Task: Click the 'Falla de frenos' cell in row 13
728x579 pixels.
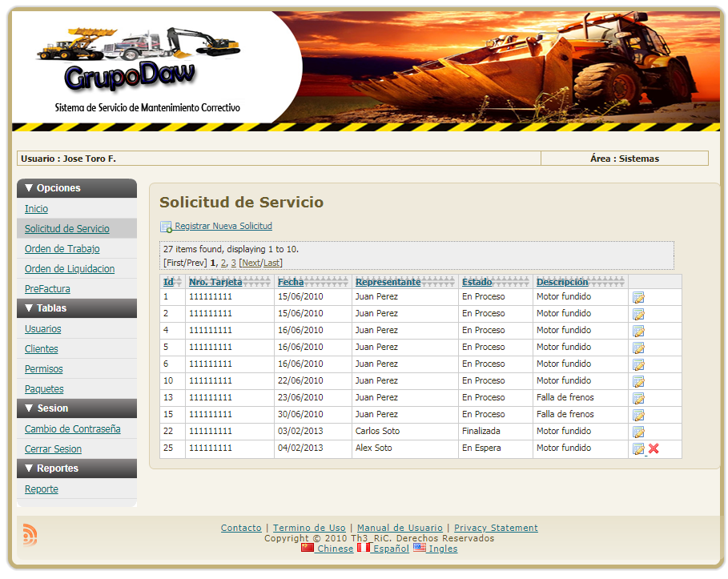Action: coord(581,397)
